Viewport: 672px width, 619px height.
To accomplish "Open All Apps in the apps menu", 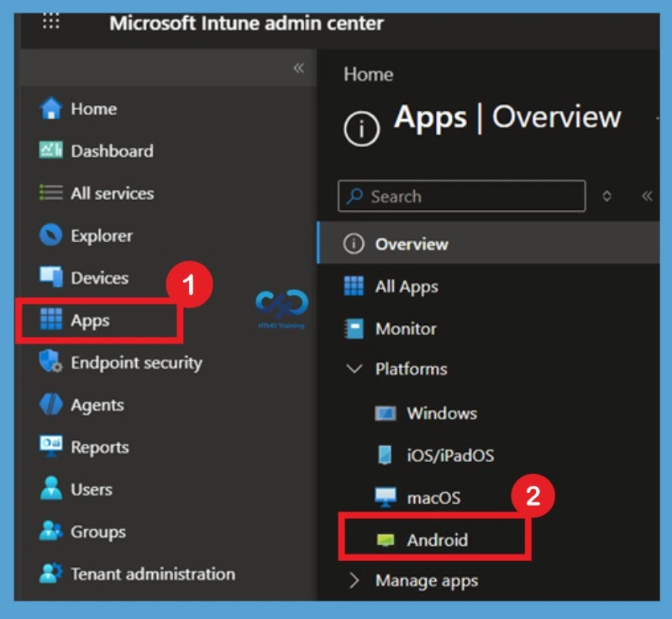I will [407, 286].
